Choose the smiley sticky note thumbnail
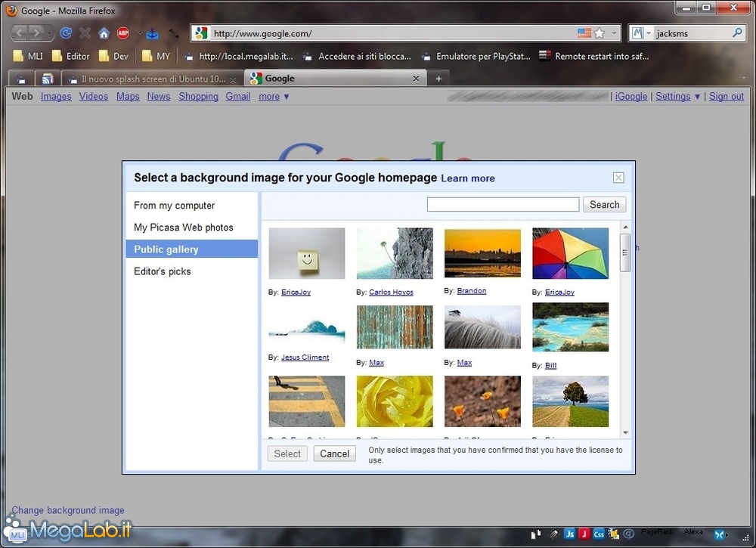 click(307, 253)
